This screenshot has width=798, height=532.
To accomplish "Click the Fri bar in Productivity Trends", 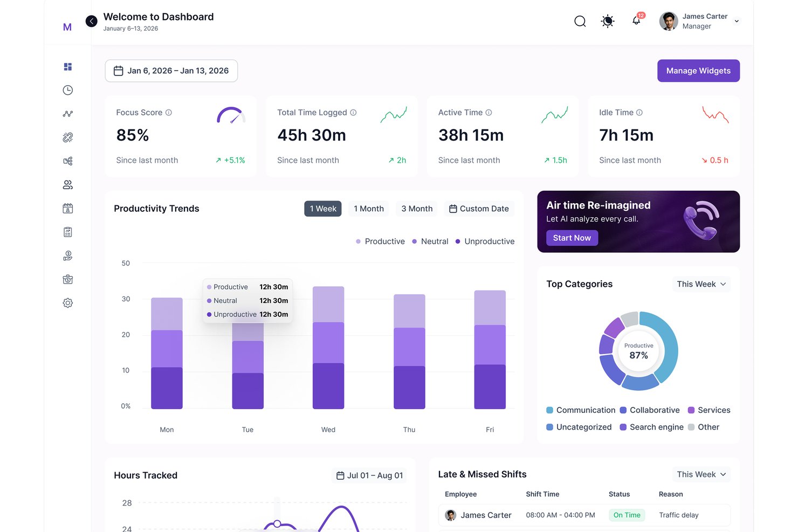I will (490, 350).
